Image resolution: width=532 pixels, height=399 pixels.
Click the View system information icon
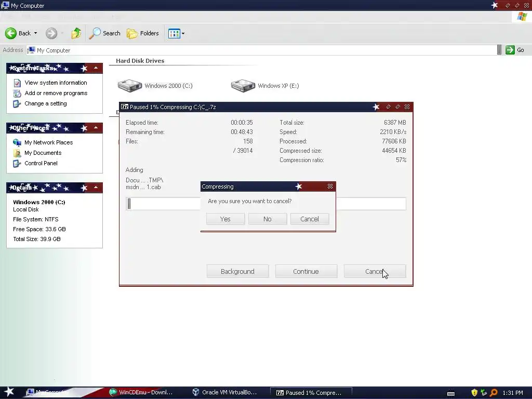pos(17,83)
